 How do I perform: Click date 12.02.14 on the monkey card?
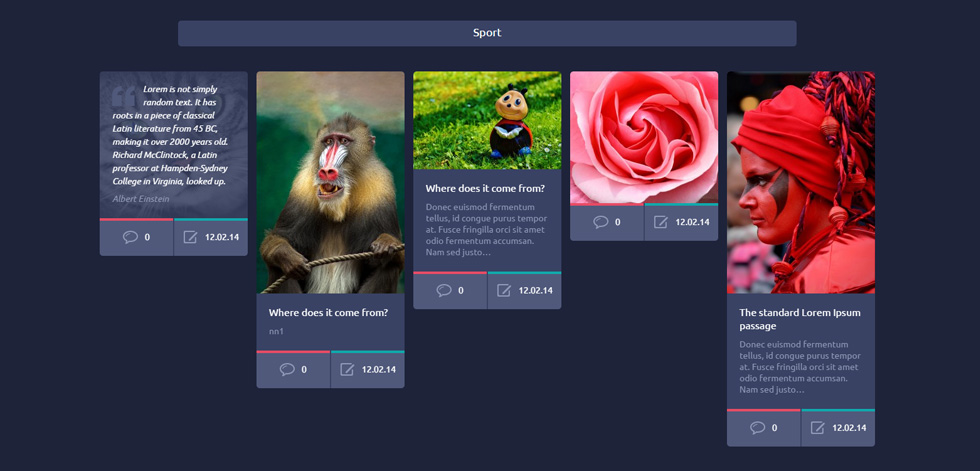click(379, 370)
